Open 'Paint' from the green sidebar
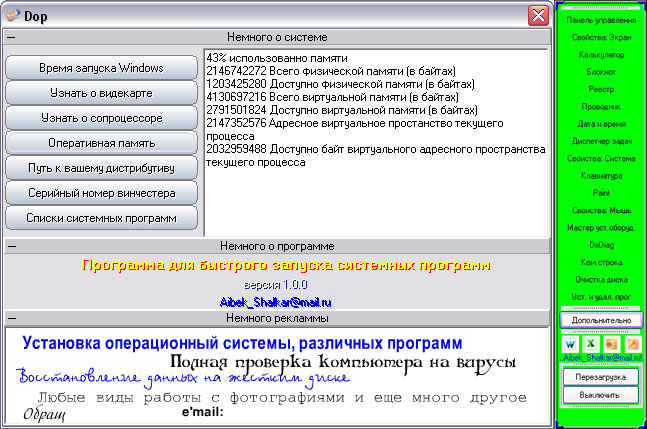This screenshot has height=429, width=647. pos(600,193)
